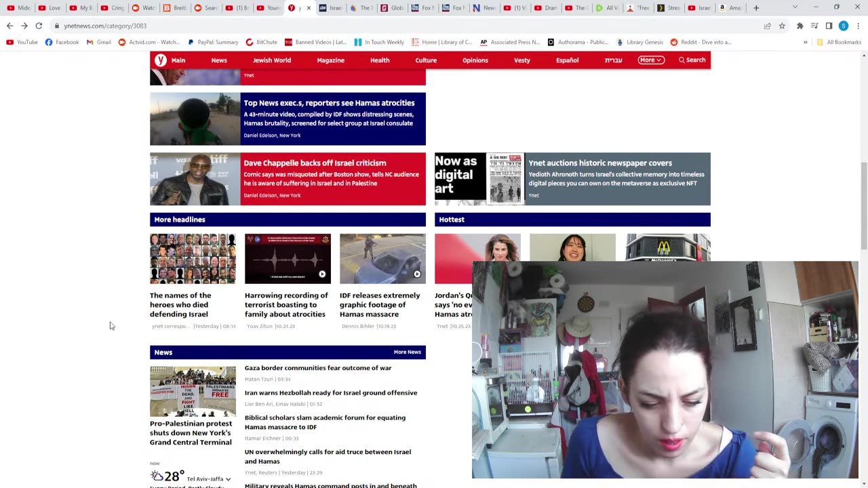Open the Opinions section
This screenshot has width=868, height=488.
point(475,60)
